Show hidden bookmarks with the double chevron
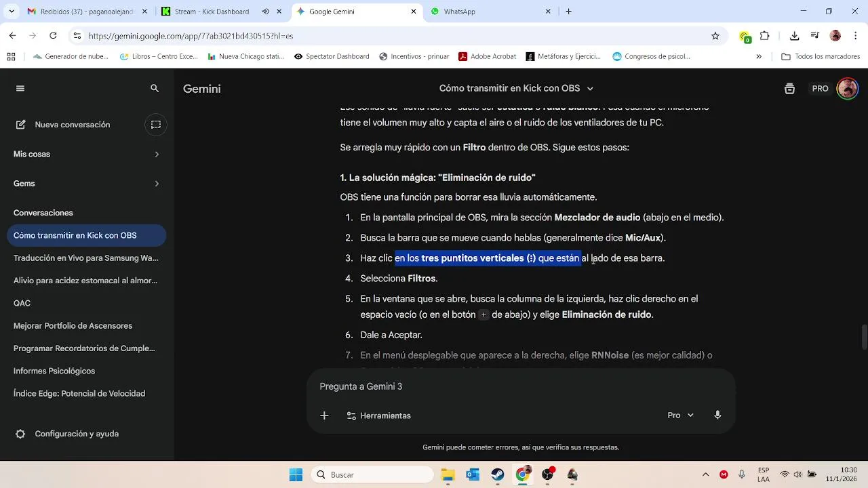This screenshot has width=868, height=488. pyautogui.click(x=759, y=57)
